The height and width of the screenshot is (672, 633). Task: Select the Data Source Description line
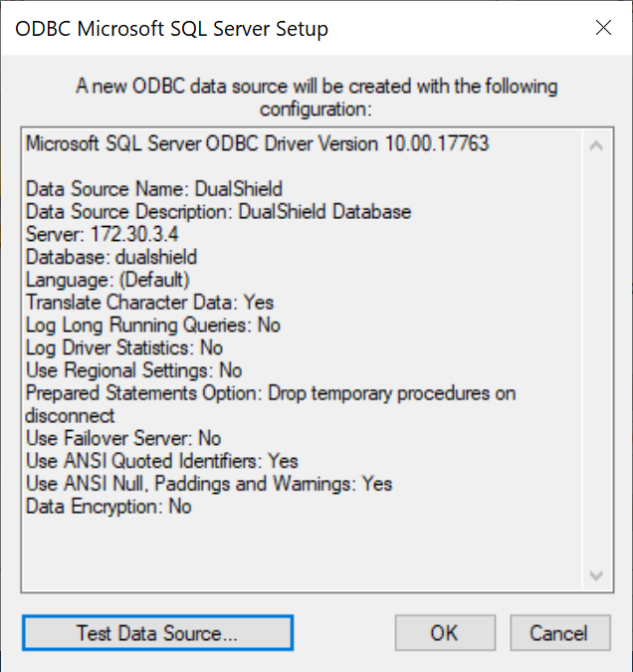tap(218, 212)
